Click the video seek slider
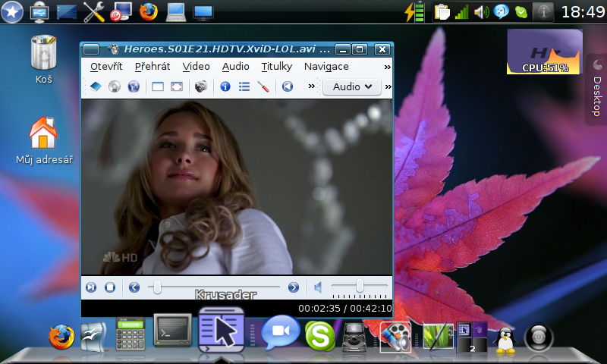 214,287
